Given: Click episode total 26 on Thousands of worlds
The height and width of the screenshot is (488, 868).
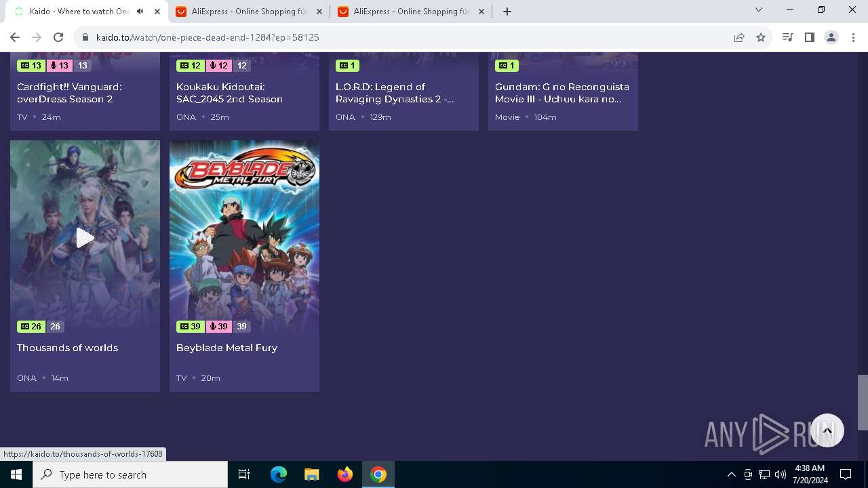Looking at the screenshot, I should pyautogui.click(x=55, y=327).
